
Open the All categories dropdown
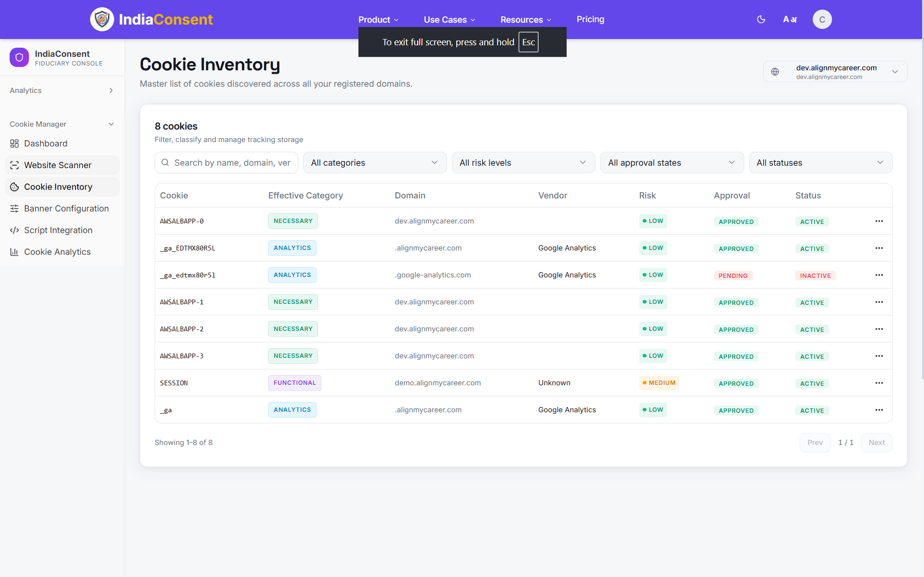tap(375, 163)
